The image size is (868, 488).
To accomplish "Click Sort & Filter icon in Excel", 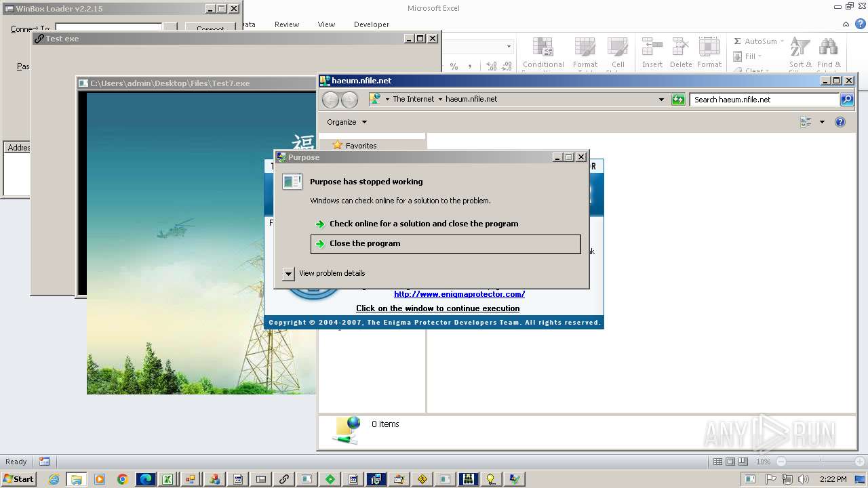I will tap(800, 47).
